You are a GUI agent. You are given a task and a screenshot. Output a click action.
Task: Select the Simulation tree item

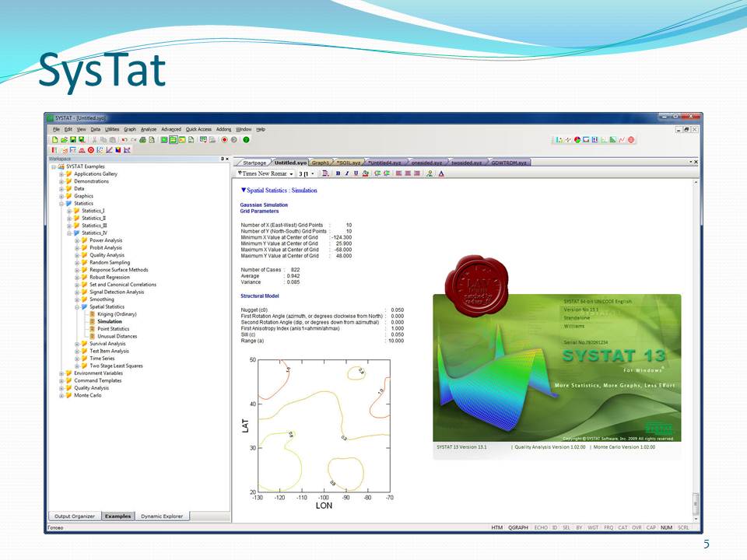coord(110,322)
